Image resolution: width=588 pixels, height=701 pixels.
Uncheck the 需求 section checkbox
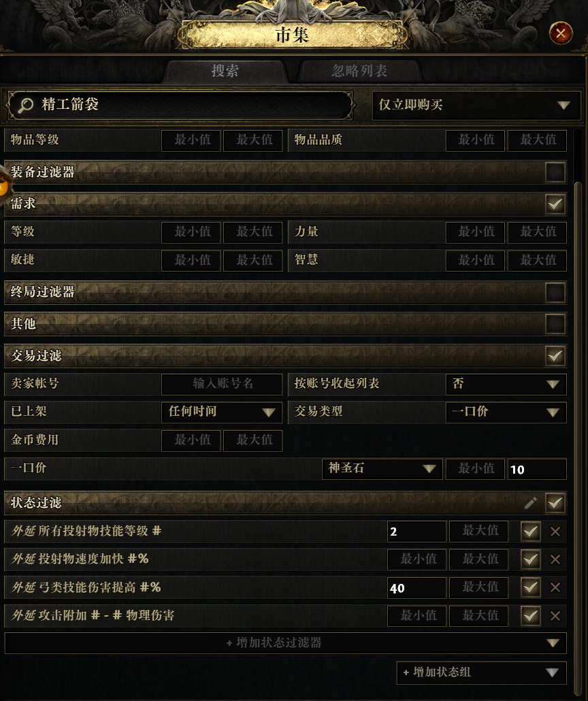(555, 204)
